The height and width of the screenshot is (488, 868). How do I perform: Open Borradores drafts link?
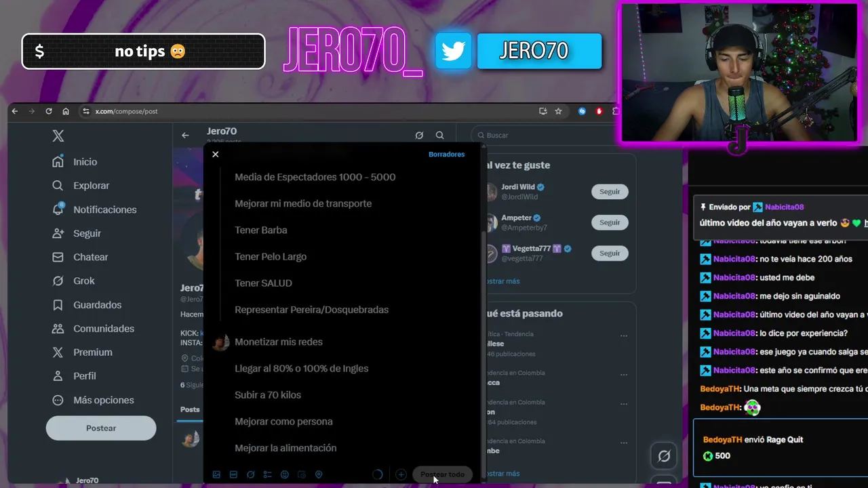point(446,155)
